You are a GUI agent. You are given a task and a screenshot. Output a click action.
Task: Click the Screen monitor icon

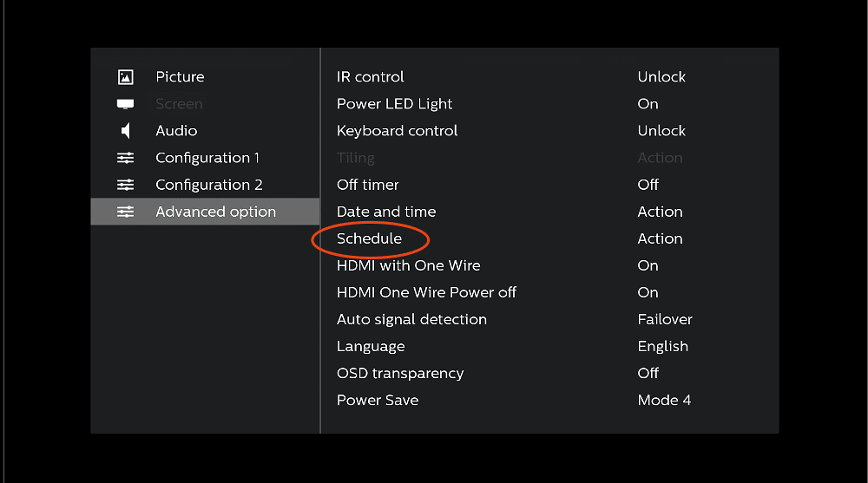(126, 104)
